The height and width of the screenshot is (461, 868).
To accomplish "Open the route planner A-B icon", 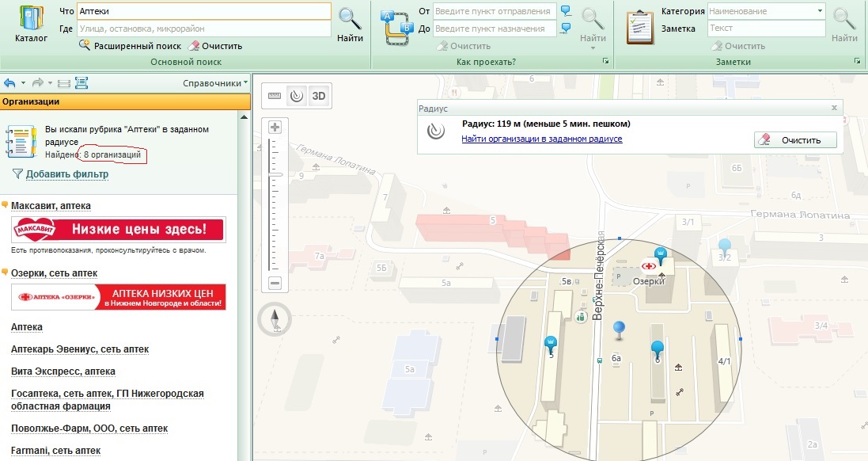I will pyautogui.click(x=397, y=28).
